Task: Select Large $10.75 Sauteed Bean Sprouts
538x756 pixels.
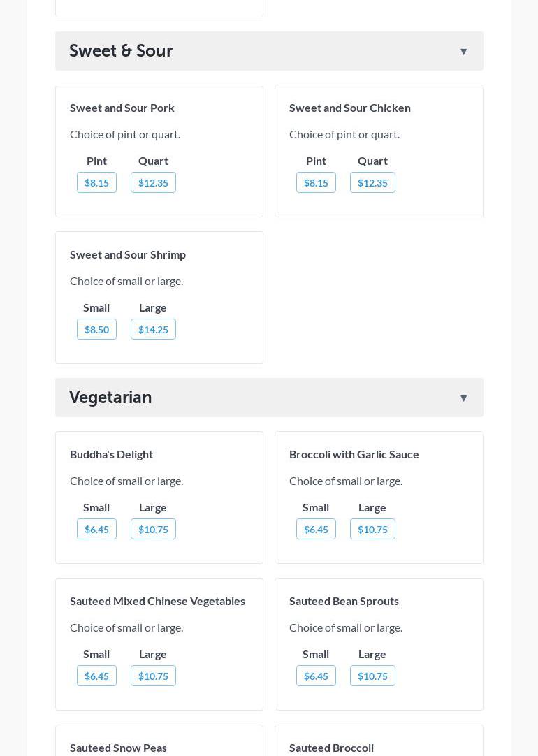Action: click(372, 676)
